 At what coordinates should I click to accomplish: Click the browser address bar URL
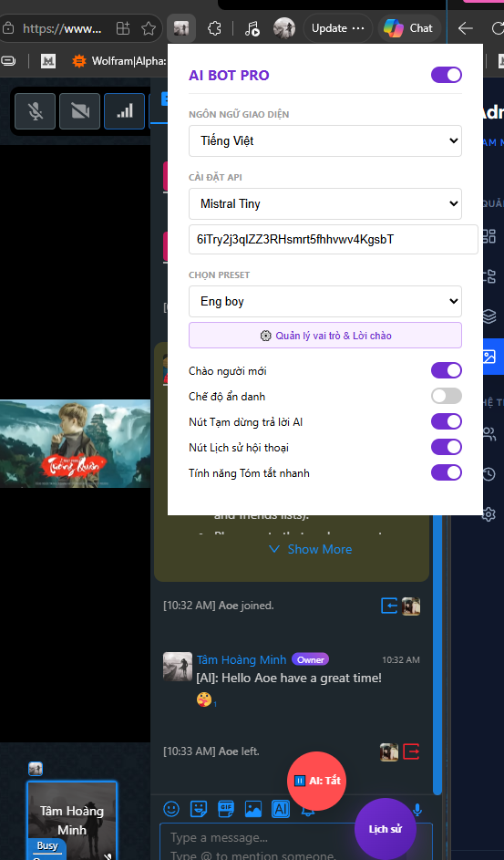(62, 28)
